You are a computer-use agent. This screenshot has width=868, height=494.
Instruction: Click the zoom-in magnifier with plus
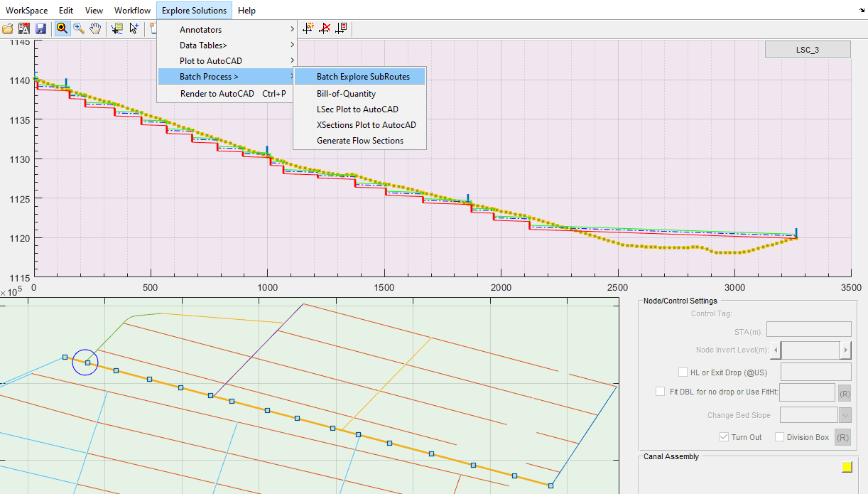pos(79,28)
